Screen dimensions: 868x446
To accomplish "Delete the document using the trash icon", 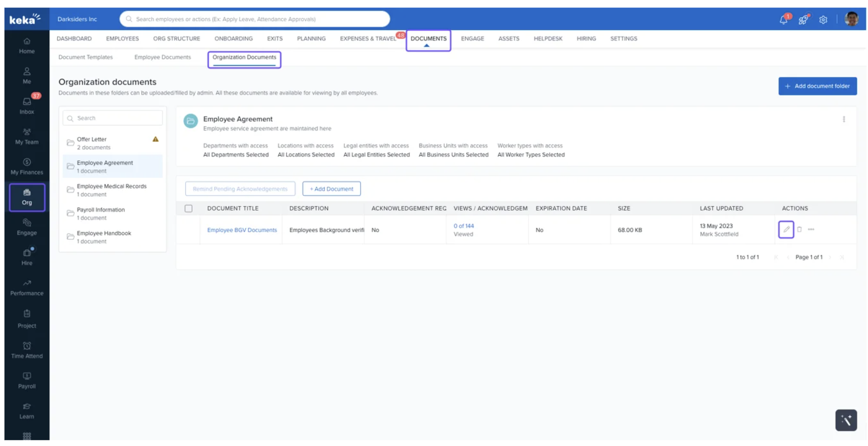I will (799, 229).
